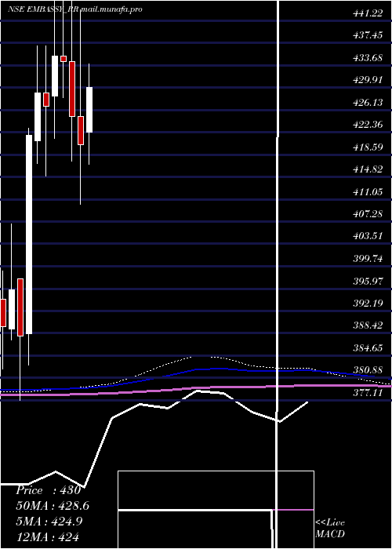Click the 384.65 price axis label
392x549 pixels.
pos(367,347)
